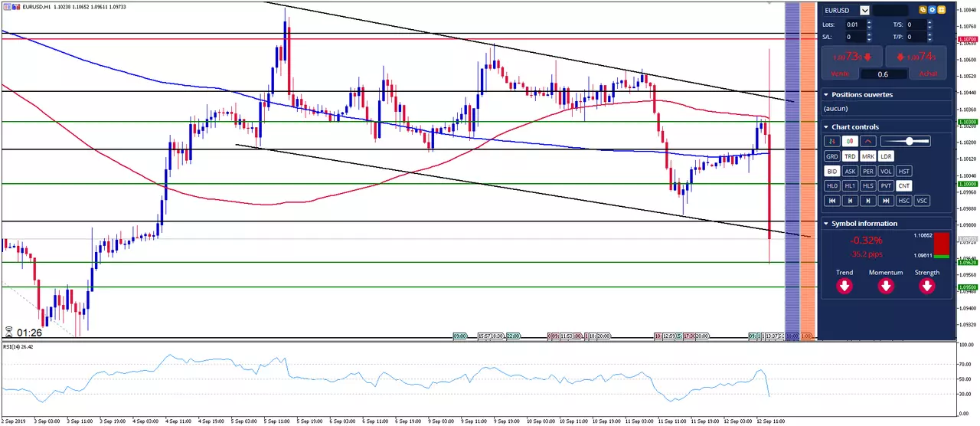Click the 1.10700 red price label
980x426 pixels.
click(x=968, y=38)
